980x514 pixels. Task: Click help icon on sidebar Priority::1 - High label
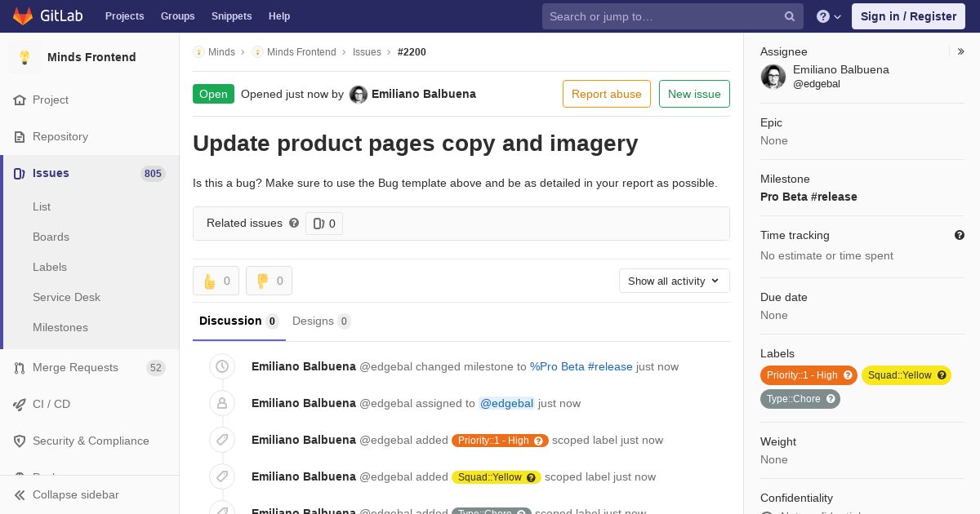[848, 375]
